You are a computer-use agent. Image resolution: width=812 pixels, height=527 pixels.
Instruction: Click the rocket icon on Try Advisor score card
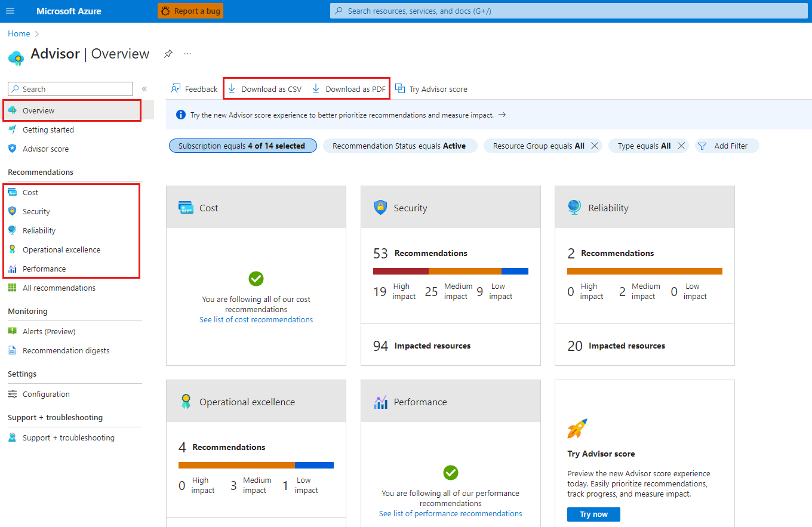point(577,429)
